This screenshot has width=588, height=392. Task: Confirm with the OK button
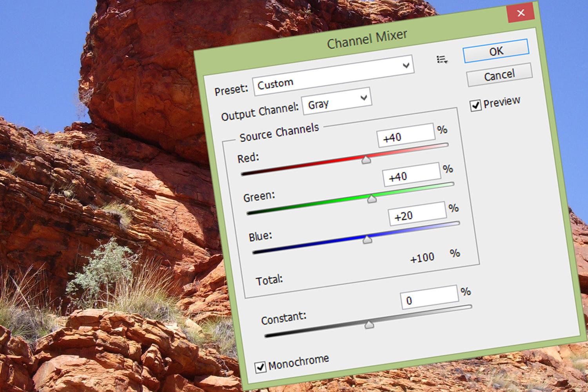(496, 51)
